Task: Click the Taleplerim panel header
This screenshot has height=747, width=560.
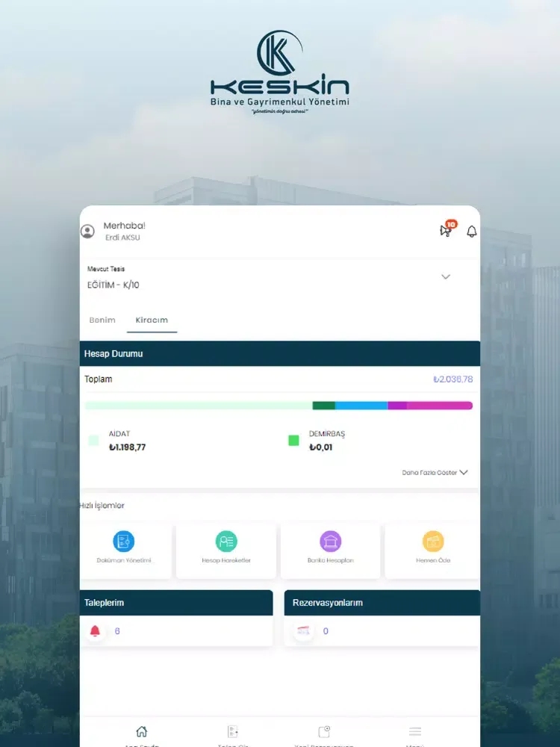Action: (176, 603)
